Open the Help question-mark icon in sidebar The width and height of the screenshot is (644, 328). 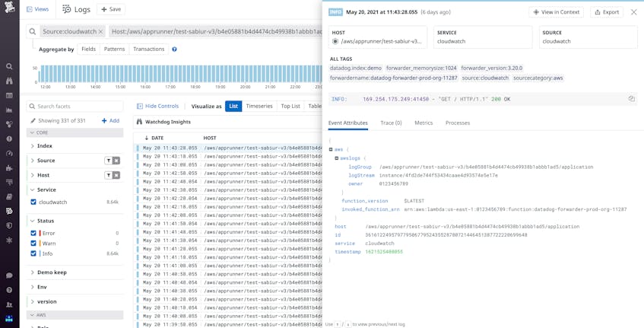tap(9, 290)
